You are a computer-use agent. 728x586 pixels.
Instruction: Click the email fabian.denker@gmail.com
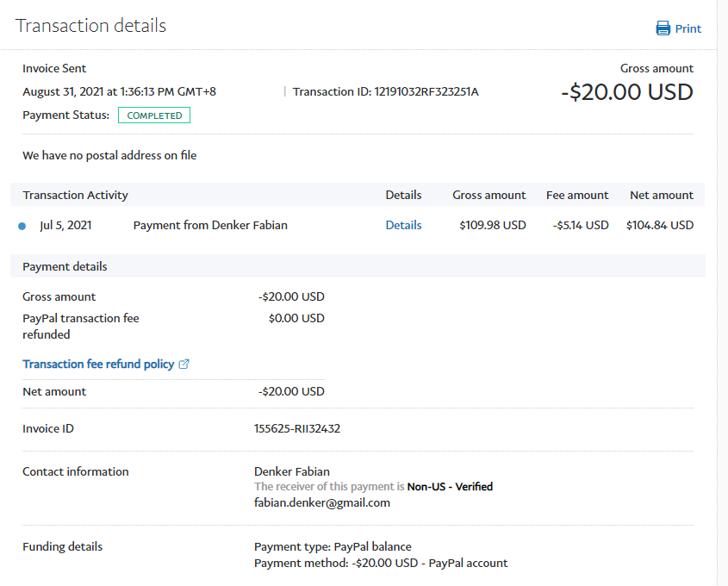tap(321, 502)
